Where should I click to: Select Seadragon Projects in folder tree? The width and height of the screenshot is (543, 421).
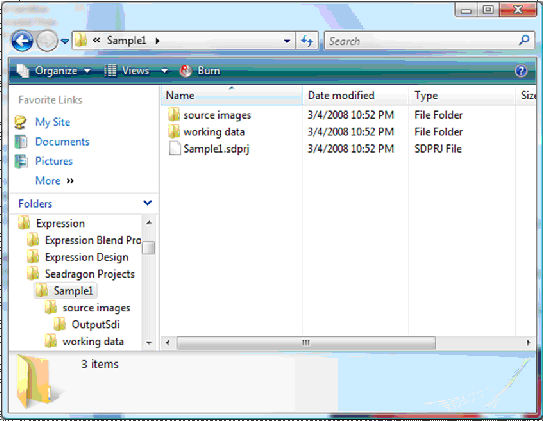pyautogui.click(x=90, y=274)
